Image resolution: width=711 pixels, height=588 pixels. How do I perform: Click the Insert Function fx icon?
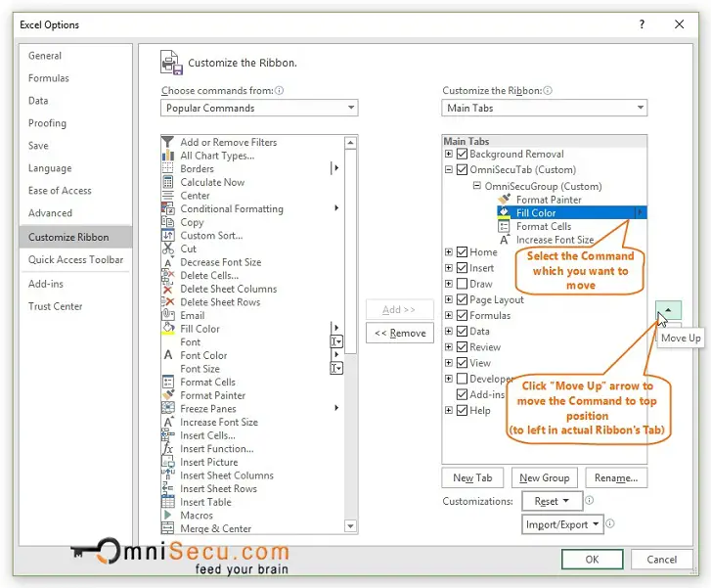pos(168,449)
